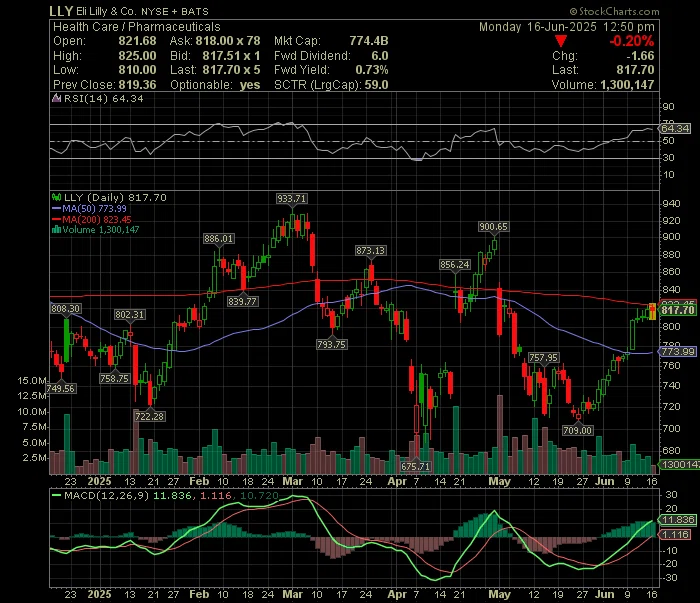Select the 802.31 price label
This screenshot has width=700, height=603.
coord(129,314)
